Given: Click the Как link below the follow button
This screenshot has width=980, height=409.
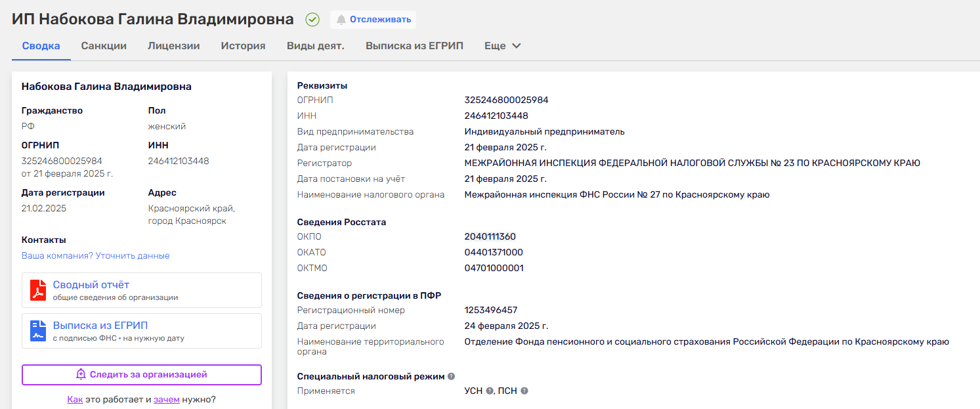Looking at the screenshot, I should click(75, 399).
